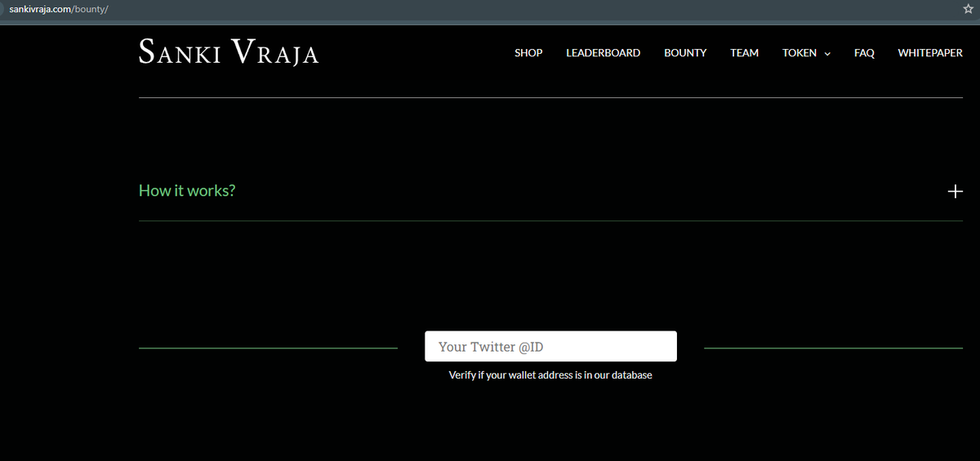Bookmark this page with the star icon
Image resolution: width=980 pixels, height=461 pixels.
pyautogui.click(x=968, y=8)
